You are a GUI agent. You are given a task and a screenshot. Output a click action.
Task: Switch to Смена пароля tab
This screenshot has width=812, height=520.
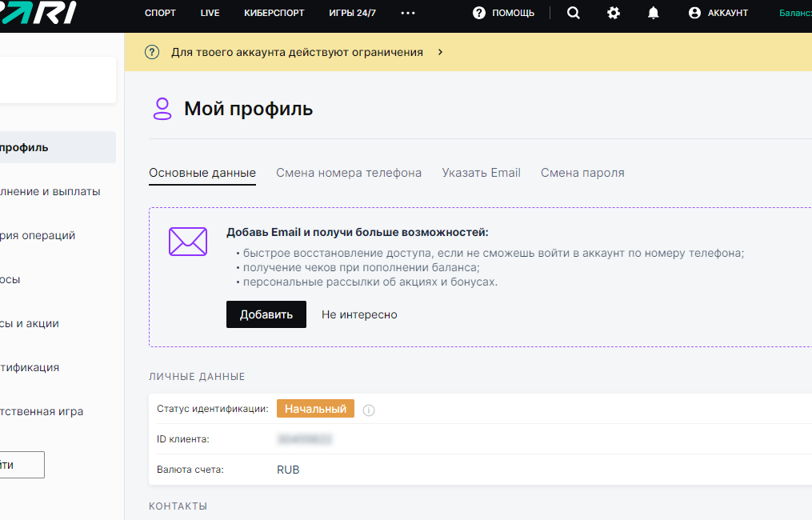click(x=582, y=173)
